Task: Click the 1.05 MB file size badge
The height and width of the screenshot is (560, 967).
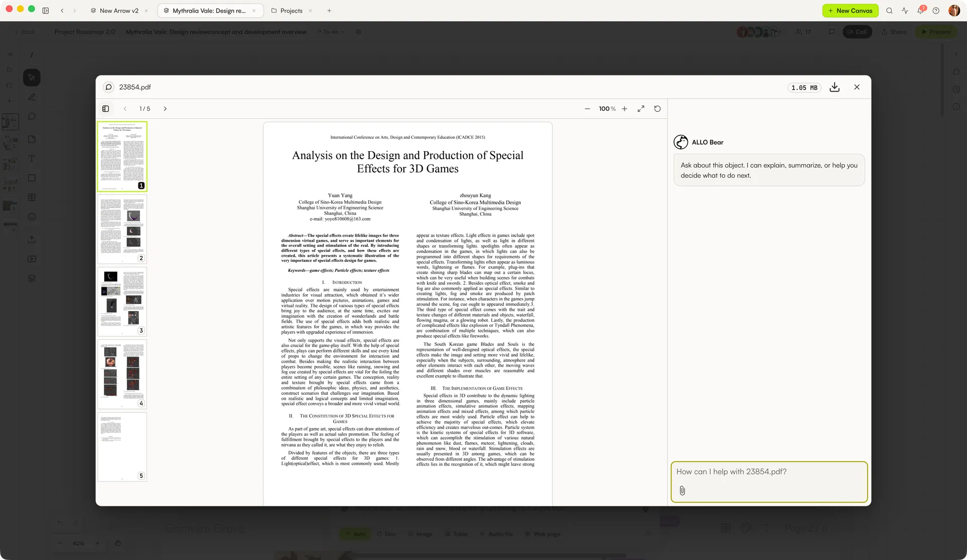Action: tap(804, 88)
